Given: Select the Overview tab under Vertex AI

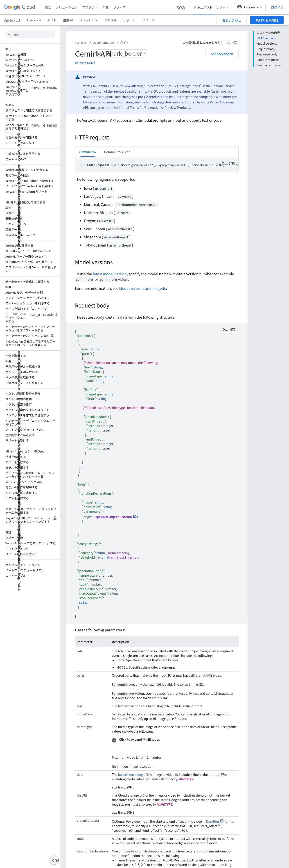Looking at the screenshot, I should 34,20.
